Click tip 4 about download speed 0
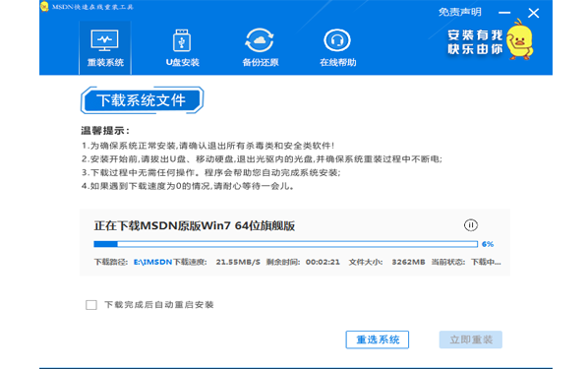Image resolution: width=588 pixels, height=369 pixels. click(x=188, y=186)
